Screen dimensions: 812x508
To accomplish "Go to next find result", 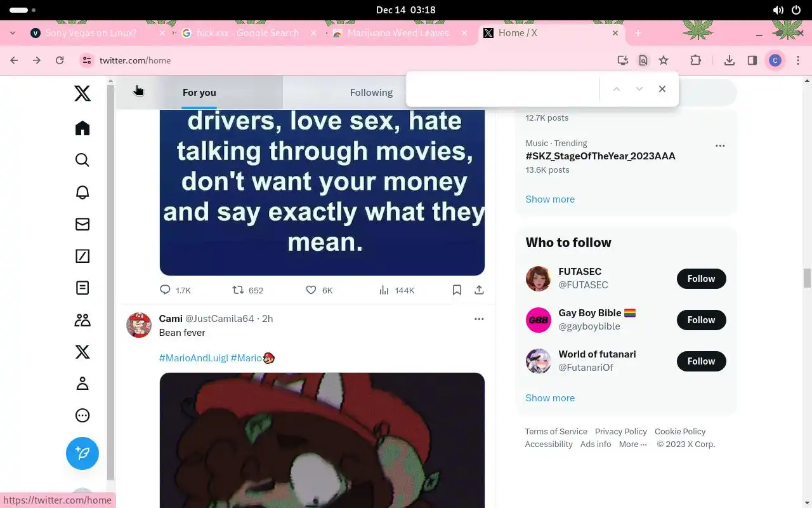I will (639, 89).
